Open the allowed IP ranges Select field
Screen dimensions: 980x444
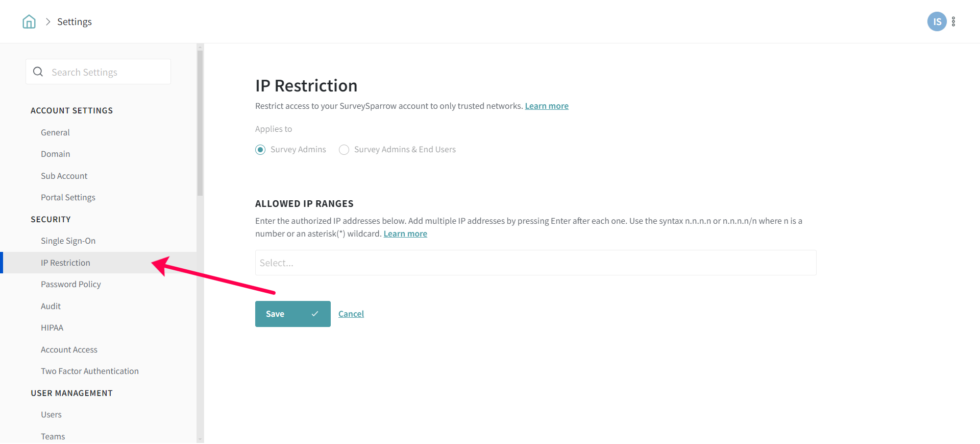click(x=535, y=263)
